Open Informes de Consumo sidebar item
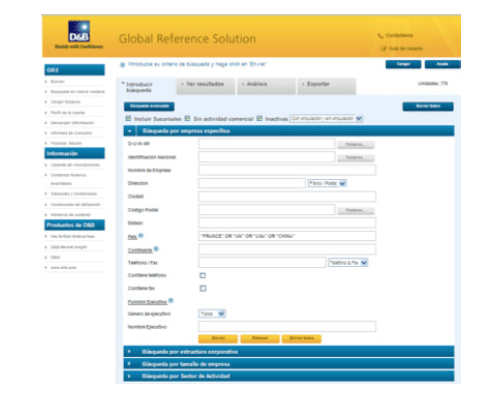The image size is (493, 394). 71,133
